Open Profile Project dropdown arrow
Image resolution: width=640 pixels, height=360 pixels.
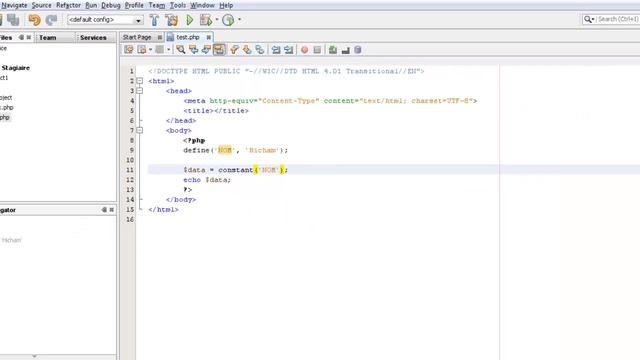click(239, 20)
